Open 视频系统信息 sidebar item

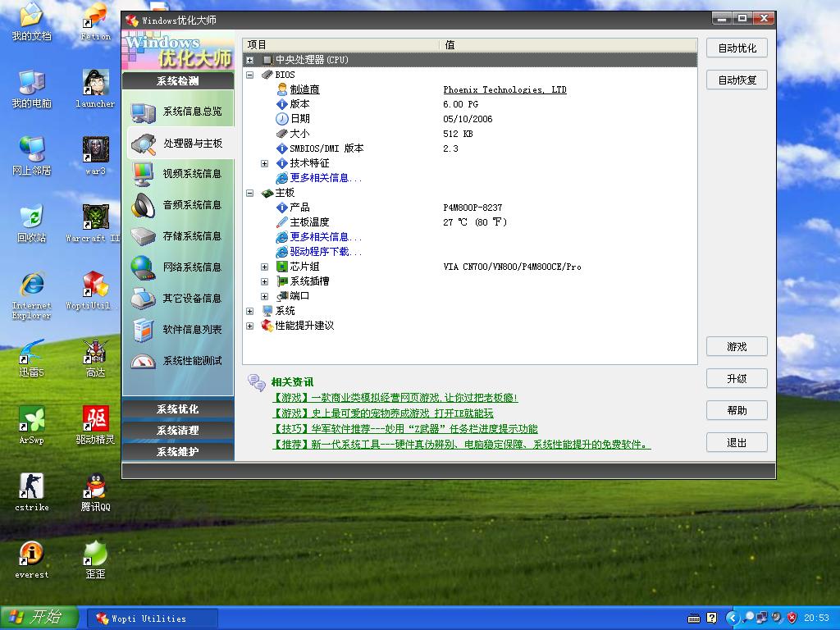(x=178, y=174)
